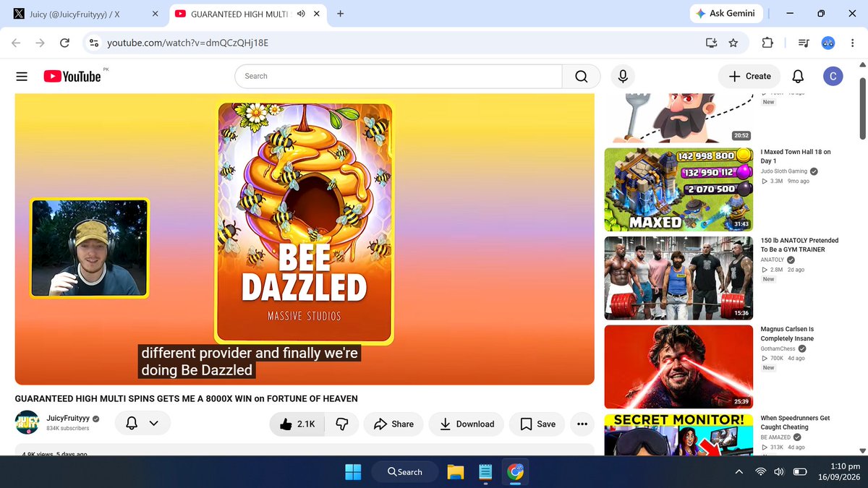View site information icon in address bar
The width and height of the screenshot is (868, 488).
coord(93,43)
